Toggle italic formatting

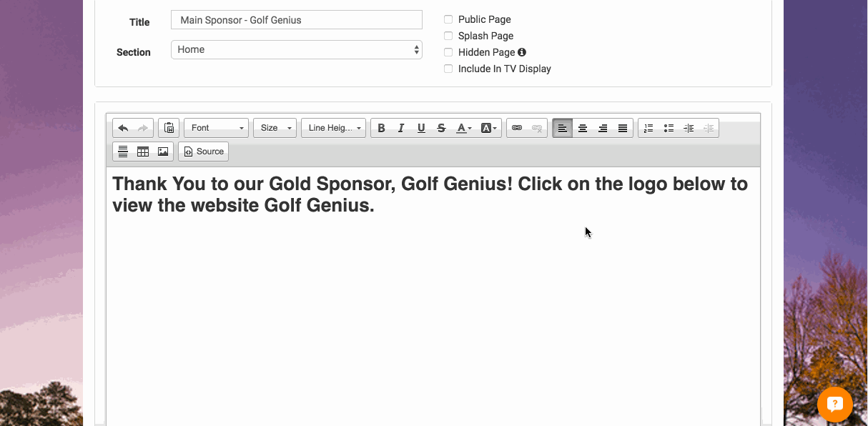[x=401, y=128]
